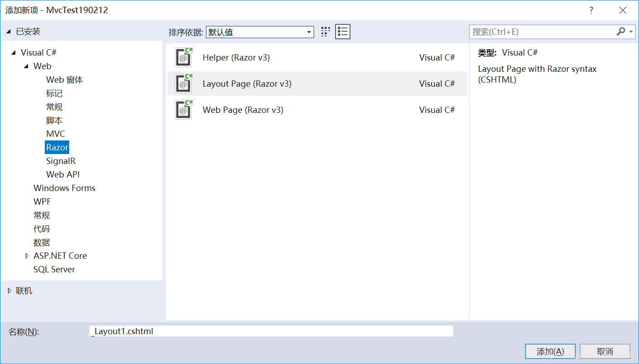Select the Helper (Razor v3) template icon

183,57
